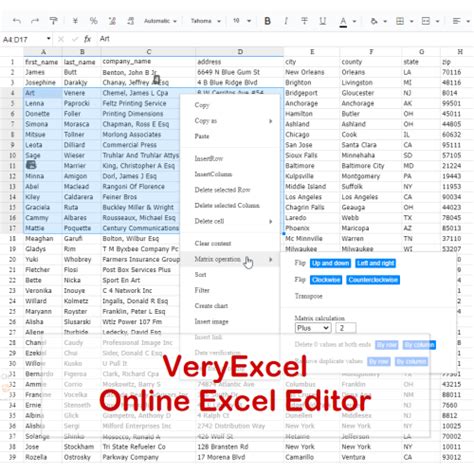Decrease decimal places in toolbar
Image resolution: width=474 pixels, height=474 pixels.
[112, 21]
